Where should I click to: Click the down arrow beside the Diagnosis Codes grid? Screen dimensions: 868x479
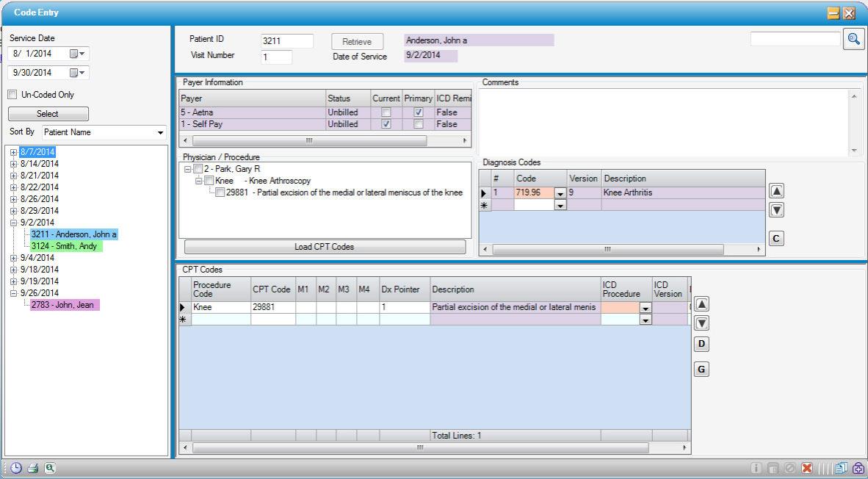click(x=775, y=209)
